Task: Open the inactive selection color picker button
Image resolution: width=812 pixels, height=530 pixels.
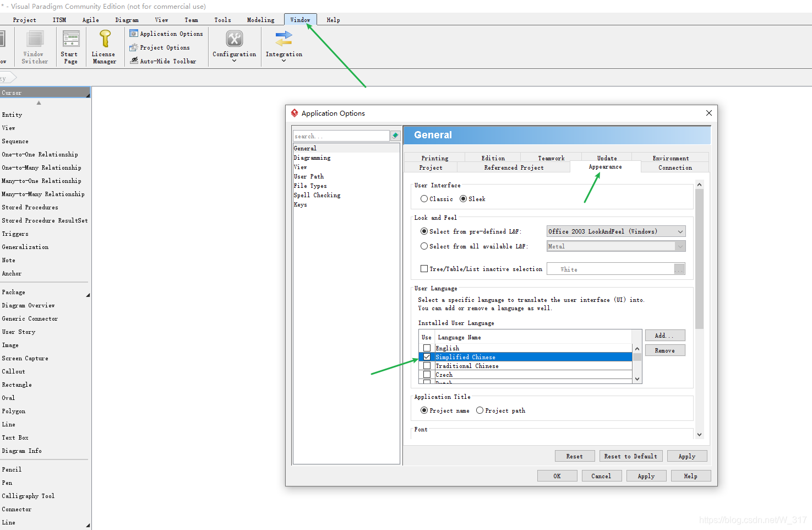Action: pos(679,269)
